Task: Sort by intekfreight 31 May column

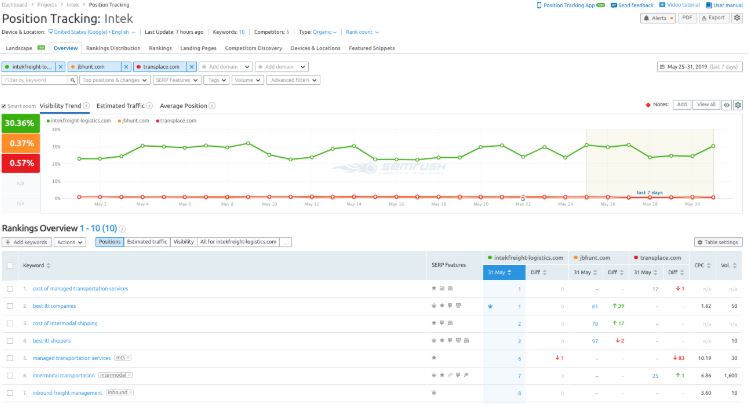Action: click(x=504, y=272)
